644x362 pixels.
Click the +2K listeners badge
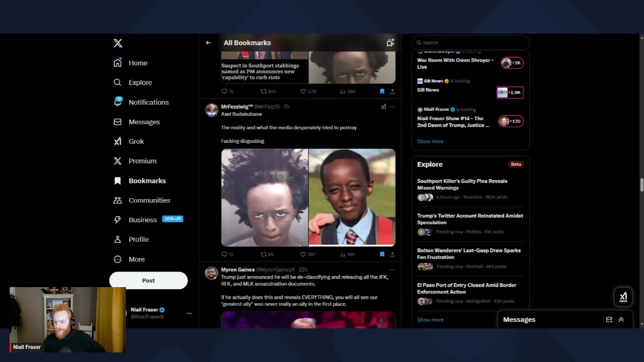(x=512, y=63)
